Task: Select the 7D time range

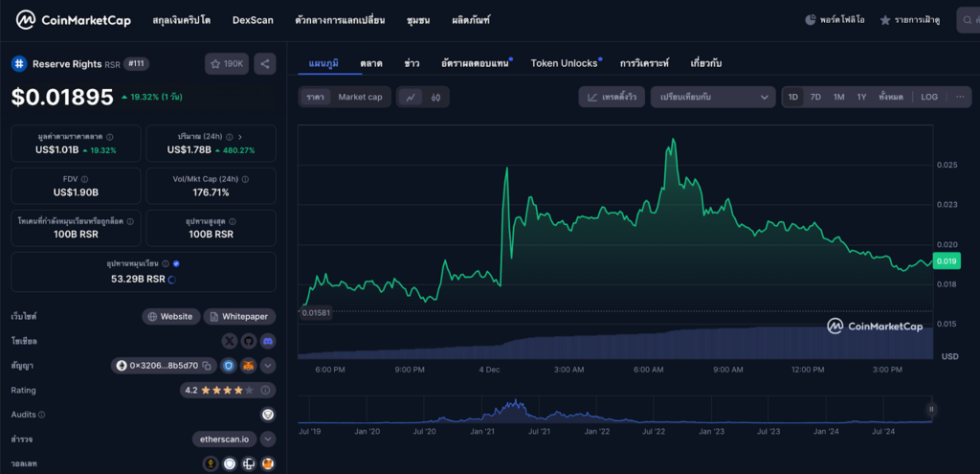Action: (815, 97)
